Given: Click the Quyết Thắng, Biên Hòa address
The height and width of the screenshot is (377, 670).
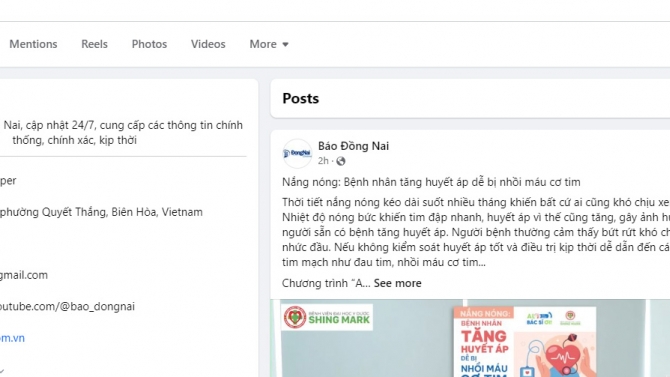Looking at the screenshot, I should tap(101, 212).
